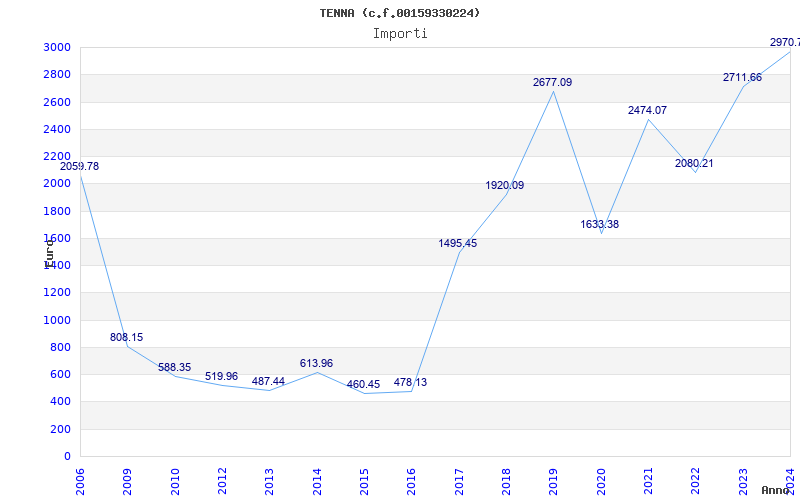Click the y-axis value 800
The height and width of the screenshot is (500, 800).
pos(61,347)
